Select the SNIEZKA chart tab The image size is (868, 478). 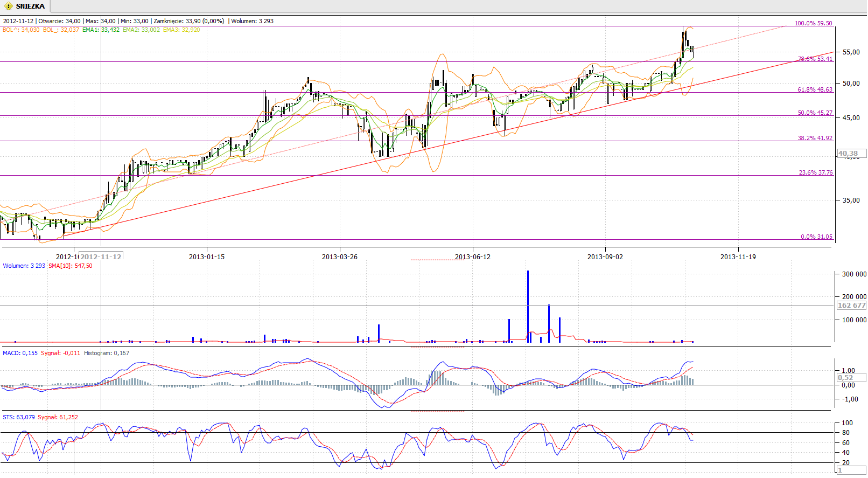tap(25, 6)
